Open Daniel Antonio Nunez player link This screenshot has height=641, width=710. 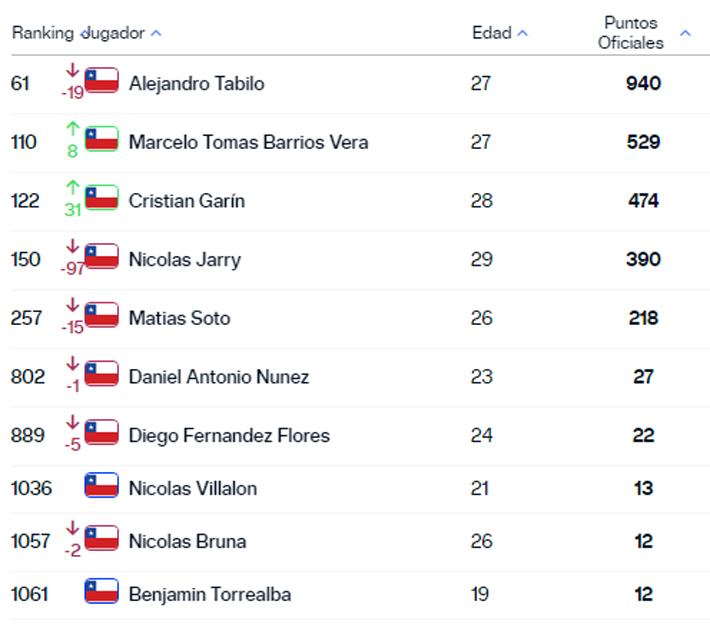coord(219,377)
